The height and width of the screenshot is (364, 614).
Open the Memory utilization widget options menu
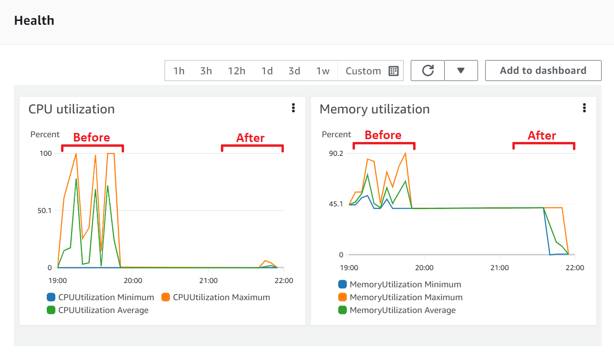pos(584,108)
